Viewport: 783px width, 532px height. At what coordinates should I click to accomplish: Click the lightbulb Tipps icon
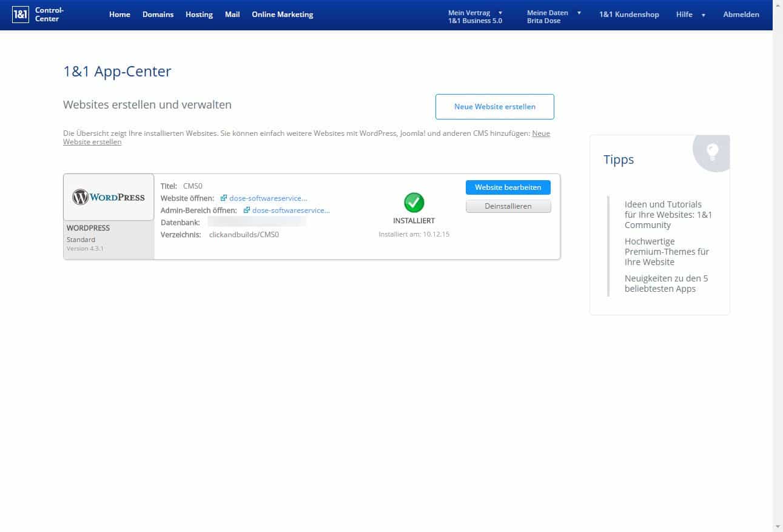712,152
